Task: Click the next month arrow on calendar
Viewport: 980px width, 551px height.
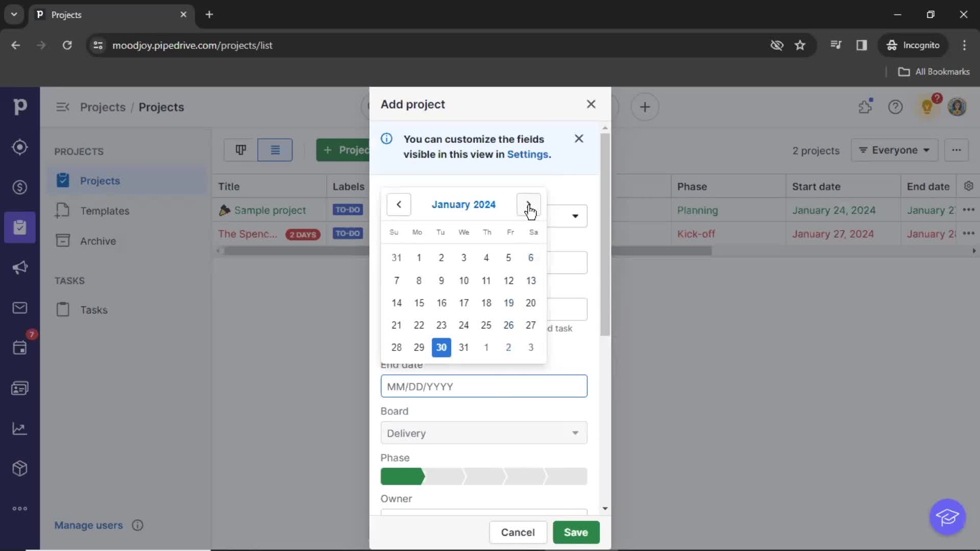Action: click(x=529, y=204)
